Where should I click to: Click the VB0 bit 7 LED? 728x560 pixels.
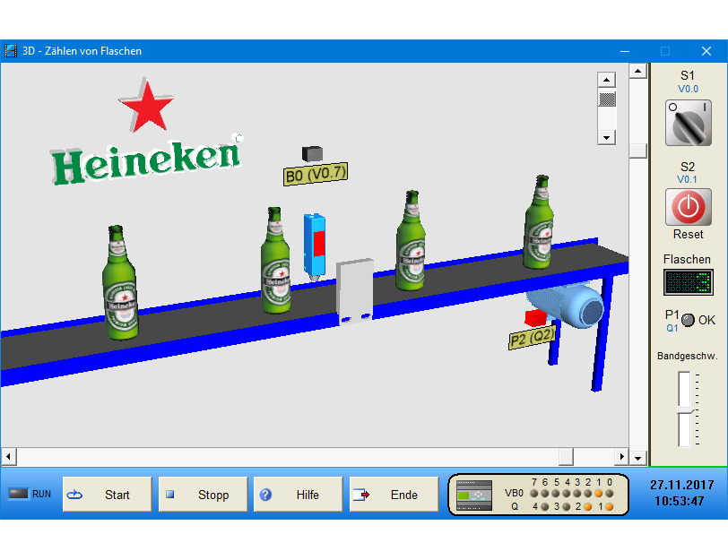534,494
